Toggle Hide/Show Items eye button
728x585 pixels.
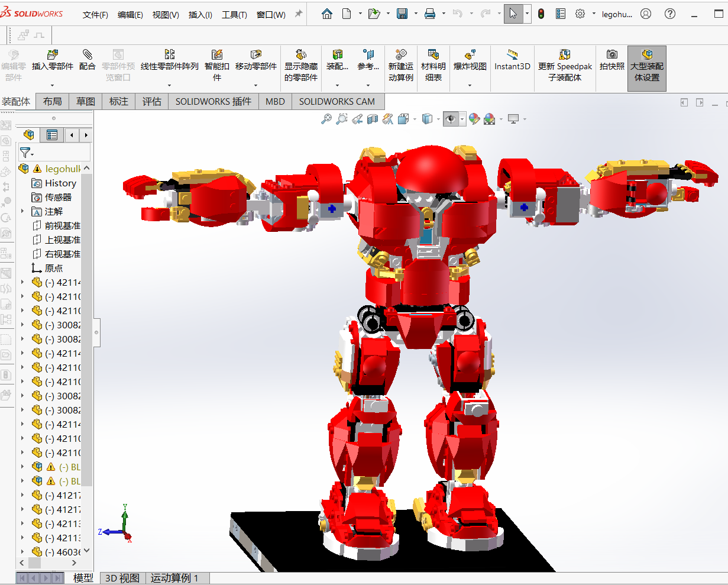[x=451, y=119]
